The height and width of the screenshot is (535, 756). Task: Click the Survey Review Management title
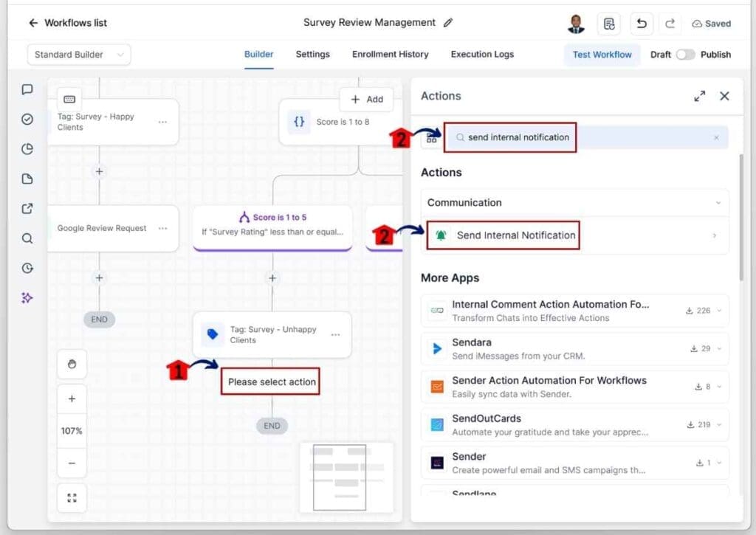pyautogui.click(x=369, y=23)
